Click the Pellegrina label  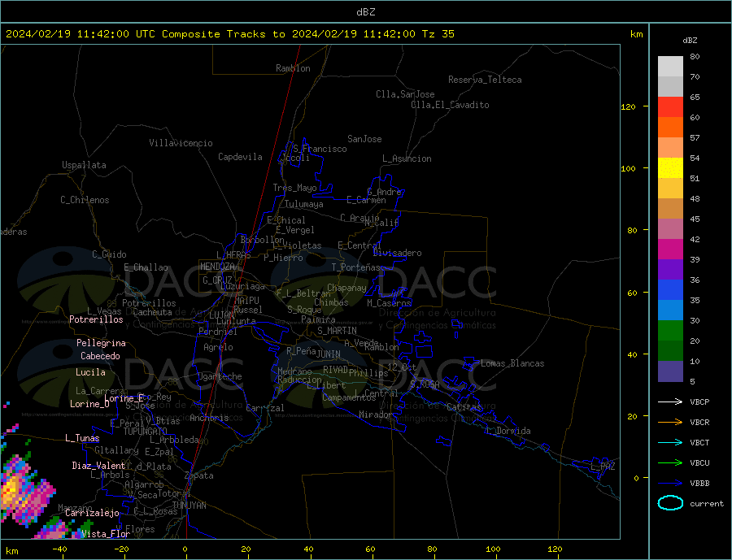point(102,343)
